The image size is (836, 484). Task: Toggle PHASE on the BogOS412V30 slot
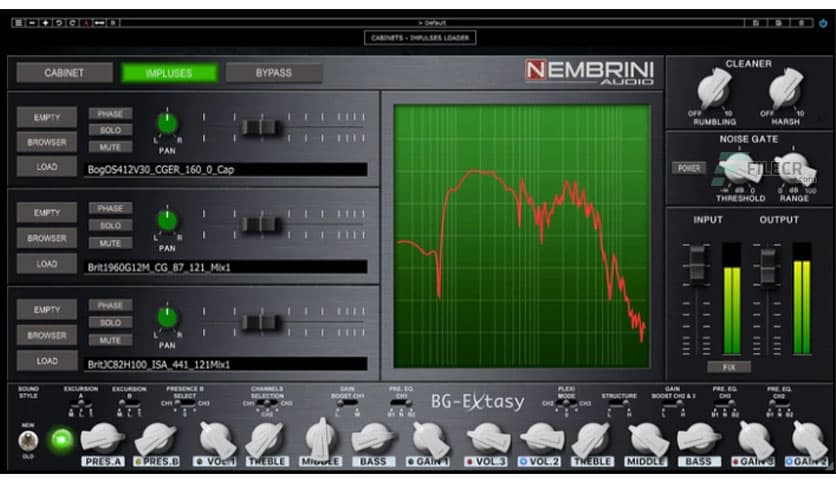point(110,114)
